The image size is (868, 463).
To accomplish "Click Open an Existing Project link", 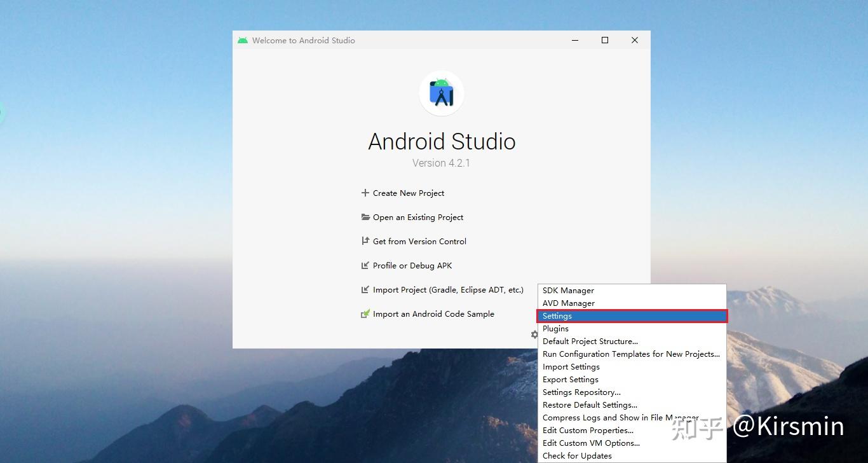I will coord(417,217).
